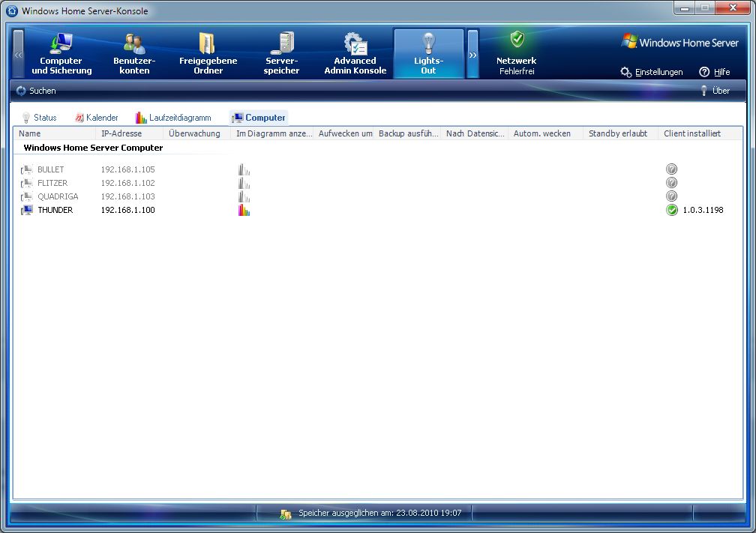Click the unknown client status icon for BULLET
The height and width of the screenshot is (533, 756).
point(672,169)
